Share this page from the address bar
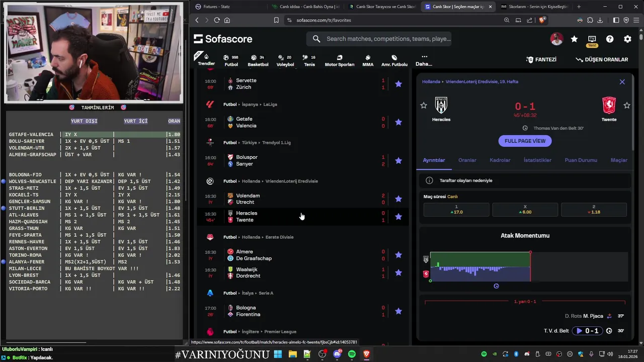644x362 pixels. coord(530,20)
